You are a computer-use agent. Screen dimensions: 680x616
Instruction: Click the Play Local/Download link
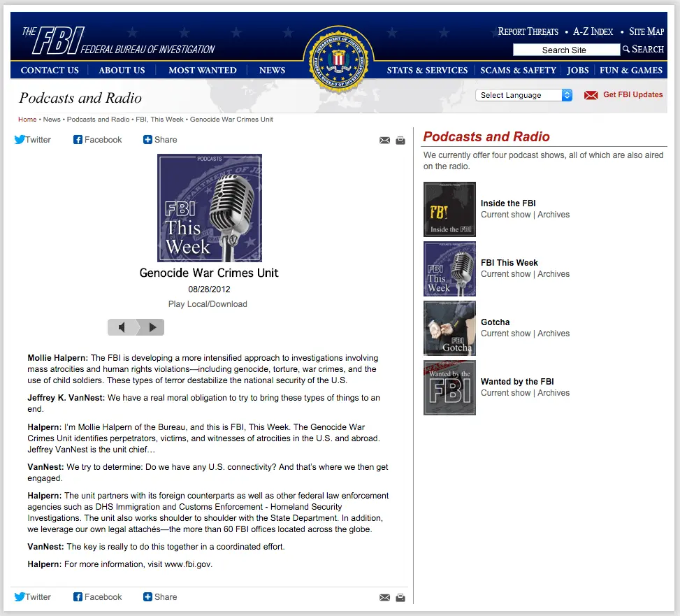pos(208,304)
